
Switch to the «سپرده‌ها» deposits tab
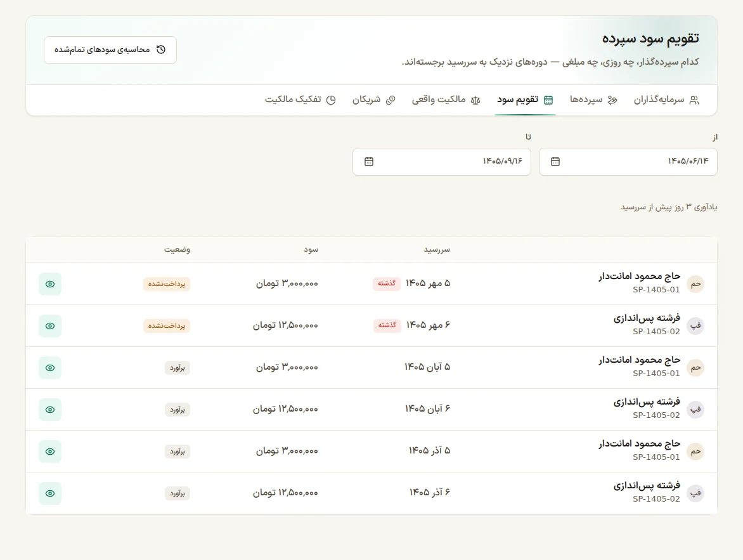pyautogui.click(x=593, y=100)
